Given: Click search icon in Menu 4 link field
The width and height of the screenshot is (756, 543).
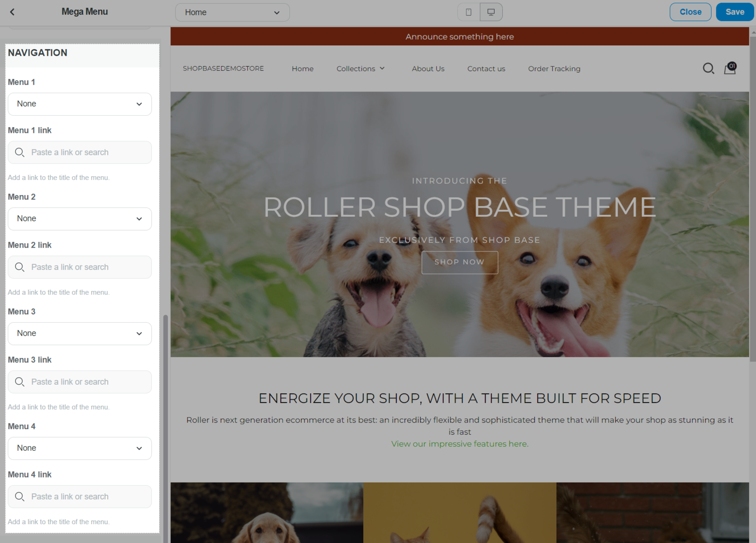Looking at the screenshot, I should pos(20,497).
